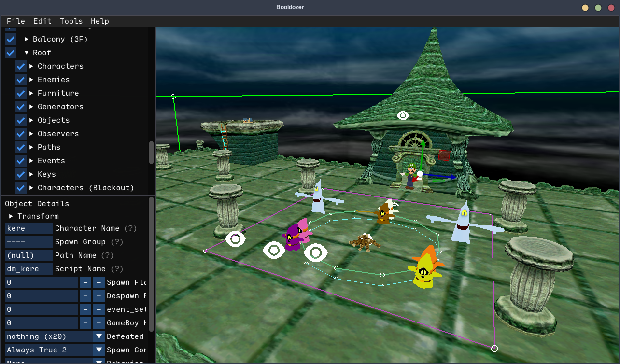620x364 pixels.
Task: Click the Object Details vertical scrollbar
Action: point(152,264)
